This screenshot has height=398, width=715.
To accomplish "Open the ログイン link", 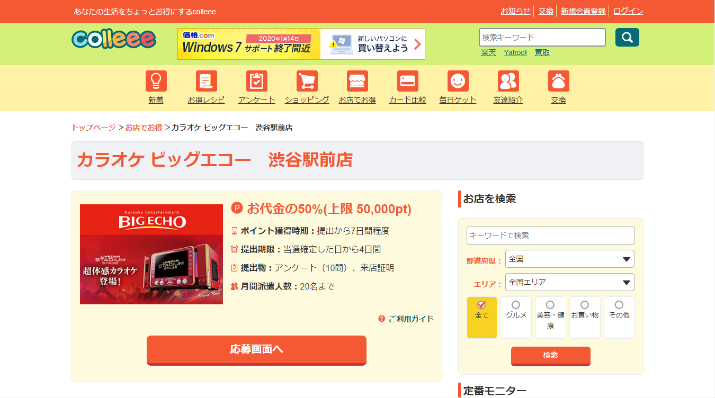I will [628, 11].
